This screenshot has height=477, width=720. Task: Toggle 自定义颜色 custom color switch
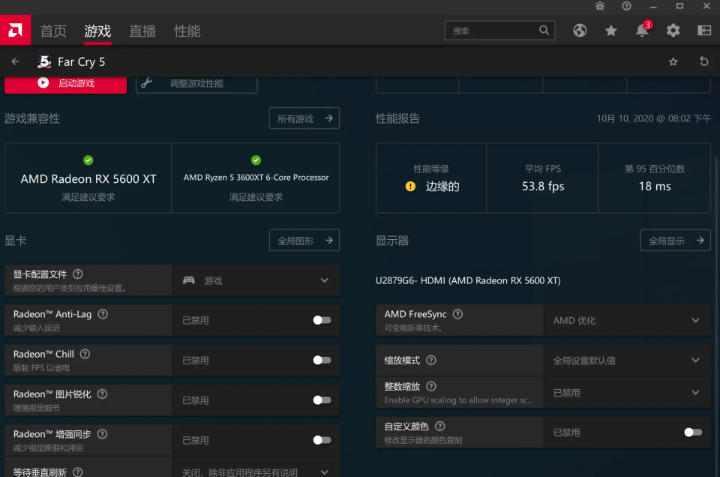click(x=692, y=432)
